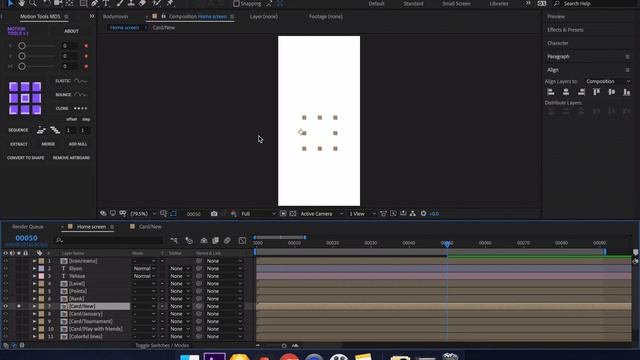Select the Pen tool in the toolbar
This screenshot has width=640, height=360.
[95, 3]
